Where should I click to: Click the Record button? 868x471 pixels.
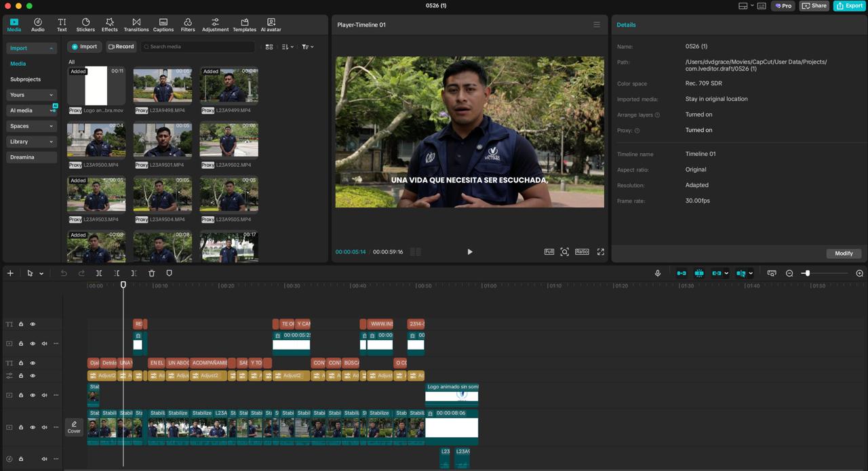tap(121, 47)
